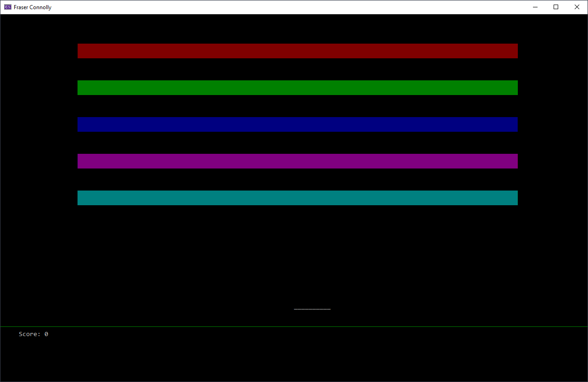Click the Fraser Connolly window title text
The width and height of the screenshot is (588, 382).
click(x=33, y=7)
